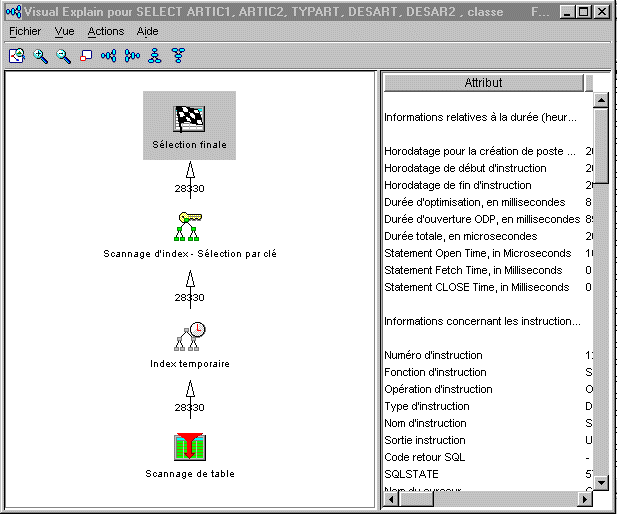This screenshot has height=514, width=617.
Task: Click the zoom in magnifier icon
Action: point(40,56)
